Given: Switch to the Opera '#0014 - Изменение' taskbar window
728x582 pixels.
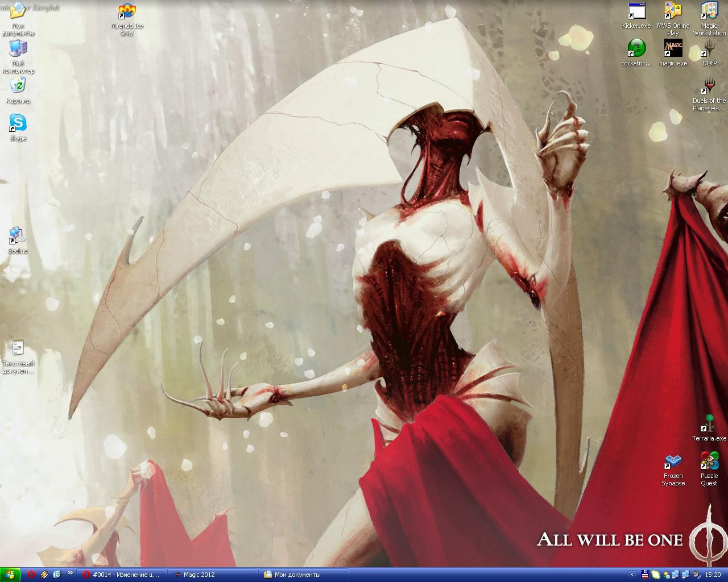Looking at the screenshot, I should click(123, 575).
